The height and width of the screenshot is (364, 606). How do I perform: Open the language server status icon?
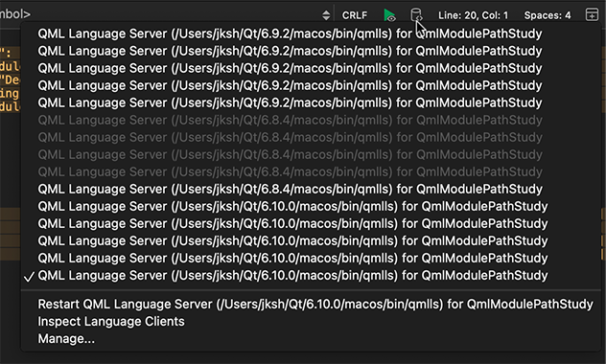[416, 15]
